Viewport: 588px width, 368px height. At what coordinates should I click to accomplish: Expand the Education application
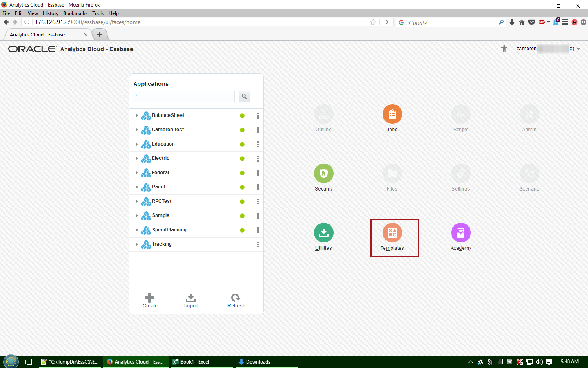[136, 144]
